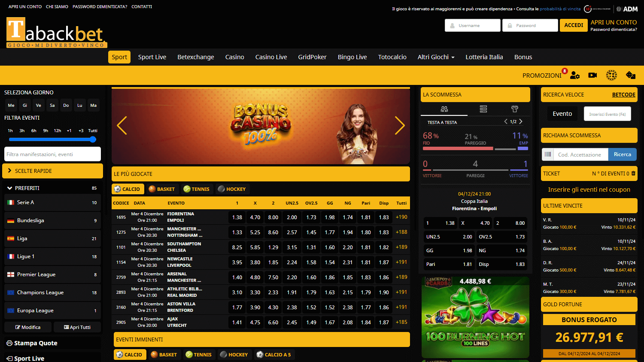
Task: Open Ligue 1 with the French flag
Action: coord(52,256)
